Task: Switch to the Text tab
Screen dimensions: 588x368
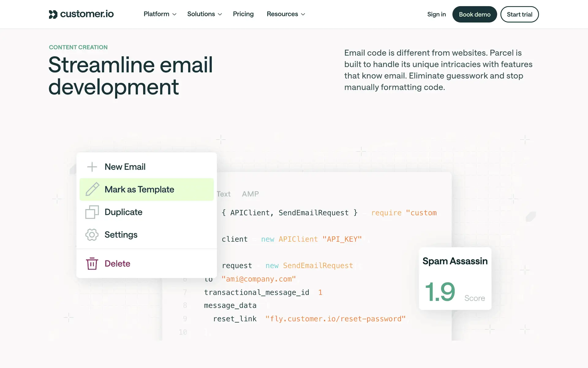Action: point(224,194)
